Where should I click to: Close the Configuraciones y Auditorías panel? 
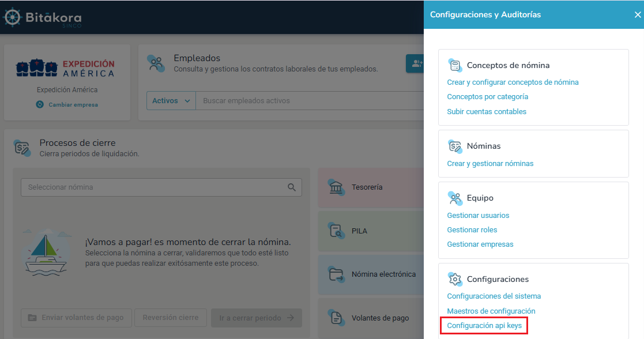pos(637,15)
